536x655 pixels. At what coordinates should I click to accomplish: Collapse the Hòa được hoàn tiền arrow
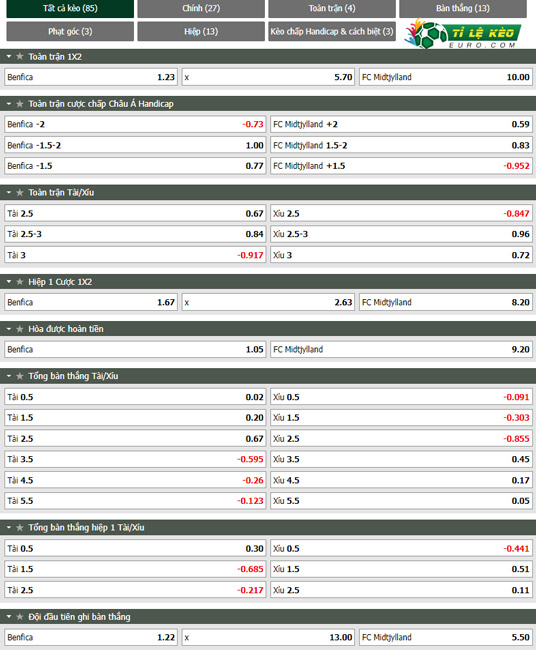click(x=9, y=329)
